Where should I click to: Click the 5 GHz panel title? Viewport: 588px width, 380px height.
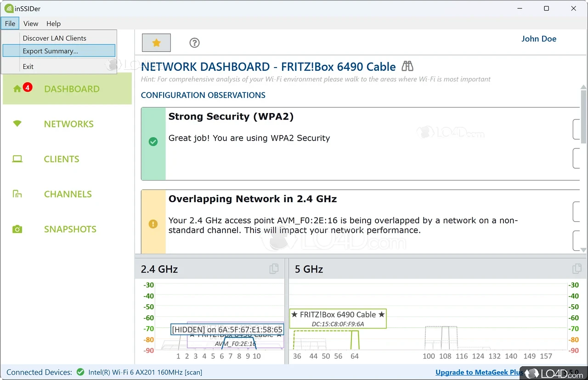[x=309, y=269]
